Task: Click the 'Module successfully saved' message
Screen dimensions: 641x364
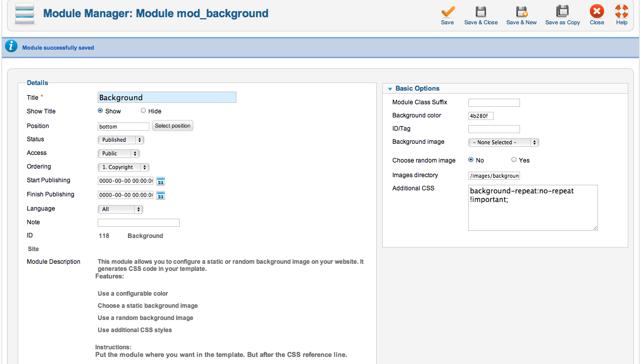Action: (58, 48)
